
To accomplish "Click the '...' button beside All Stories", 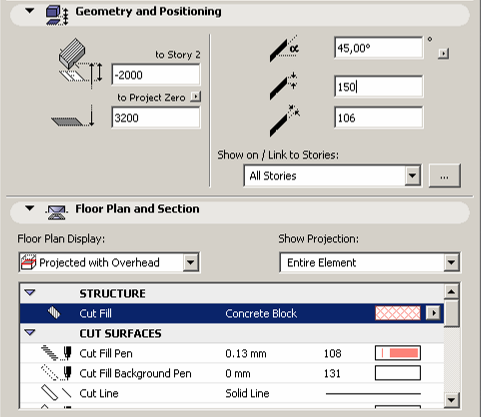I will click(x=445, y=175).
